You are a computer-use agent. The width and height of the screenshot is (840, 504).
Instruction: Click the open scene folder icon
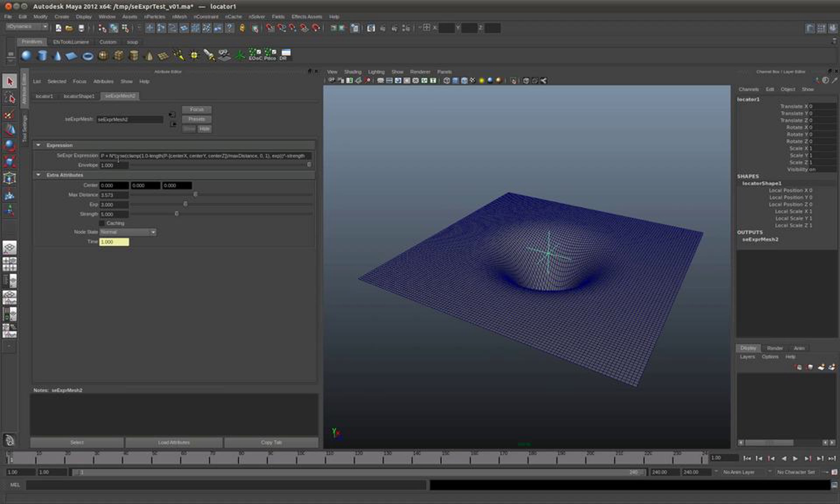(x=69, y=28)
